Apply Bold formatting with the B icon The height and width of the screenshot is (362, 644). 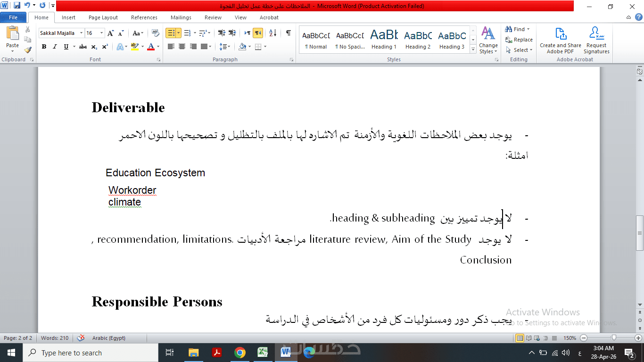point(44,47)
